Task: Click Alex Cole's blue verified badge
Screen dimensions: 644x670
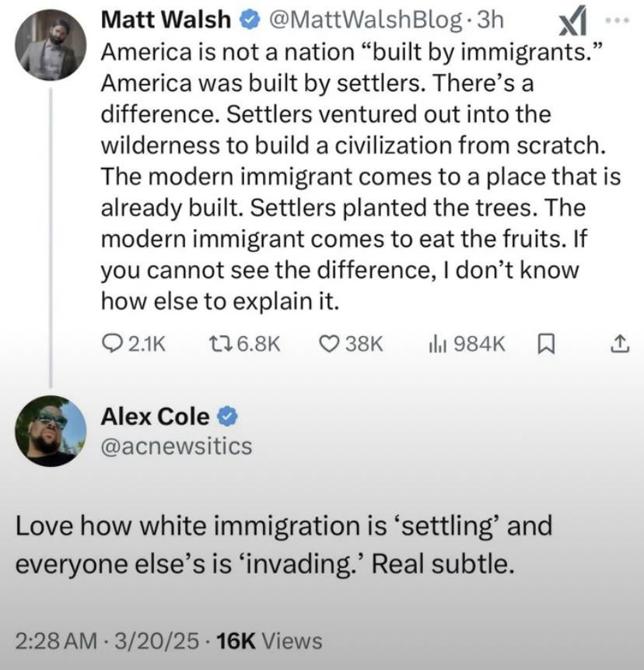Action: click(x=227, y=418)
